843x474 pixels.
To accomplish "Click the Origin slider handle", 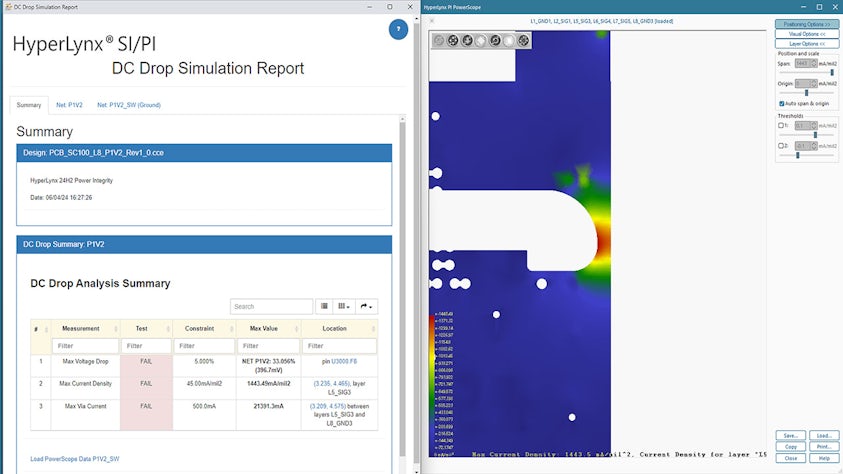I will click(806, 93).
